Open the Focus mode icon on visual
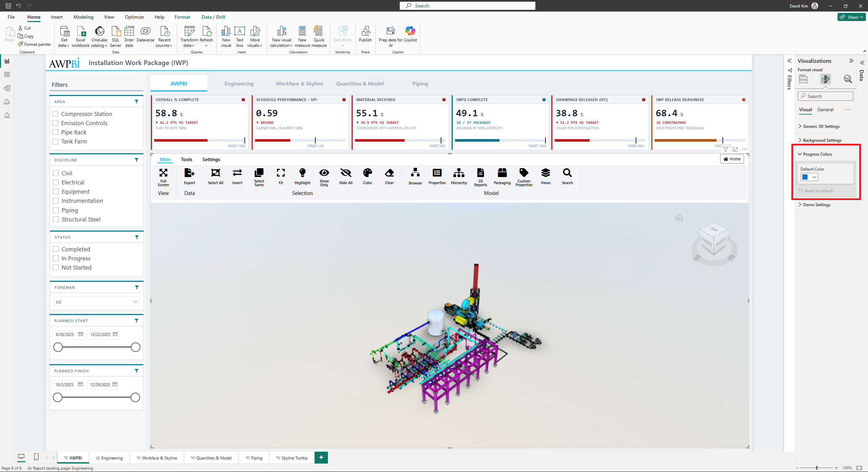868x472 pixels. tap(735, 149)
